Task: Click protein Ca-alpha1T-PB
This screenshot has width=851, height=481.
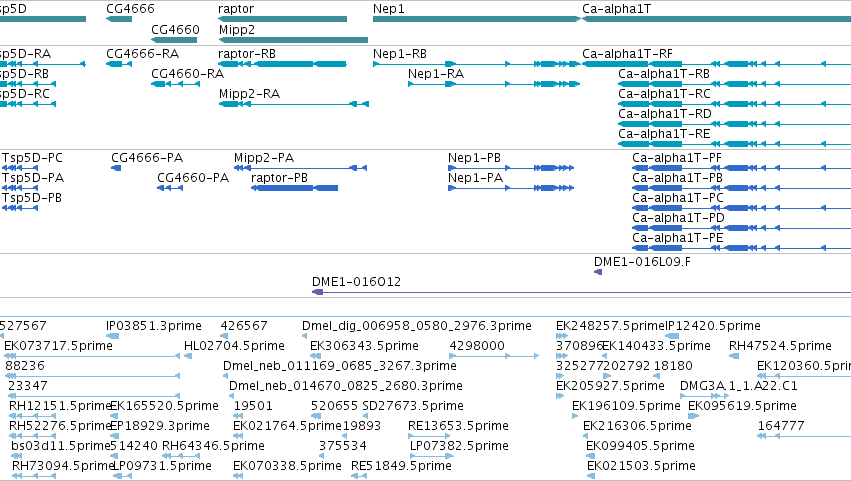Action: 677,178
